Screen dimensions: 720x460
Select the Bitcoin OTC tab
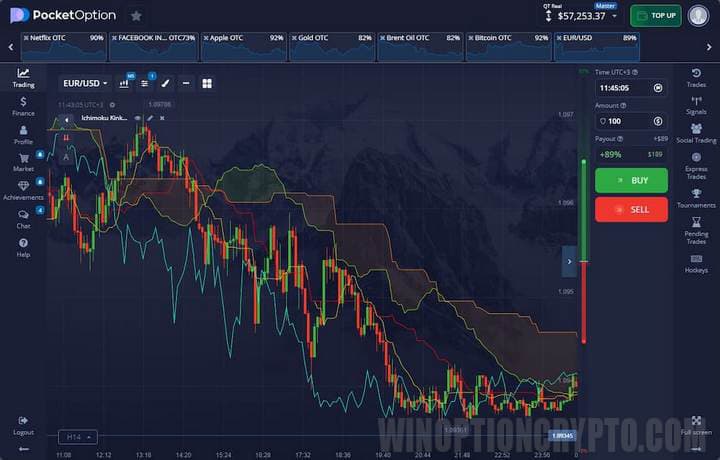[x=508, y=46]
